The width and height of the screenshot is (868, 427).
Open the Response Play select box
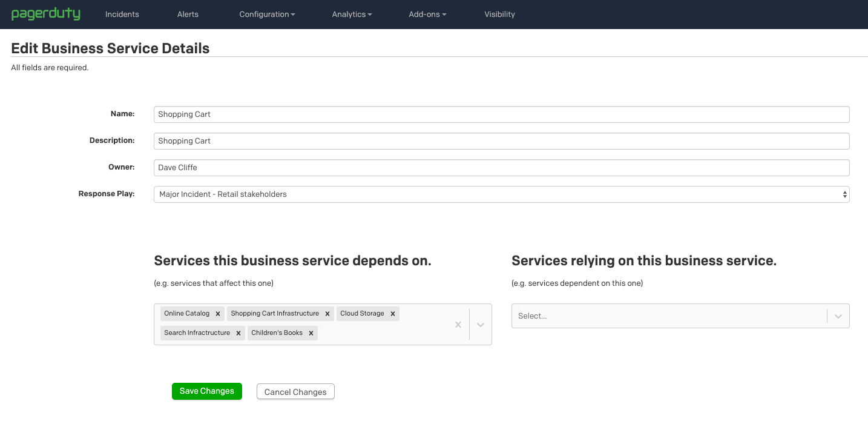click(501, 194)
